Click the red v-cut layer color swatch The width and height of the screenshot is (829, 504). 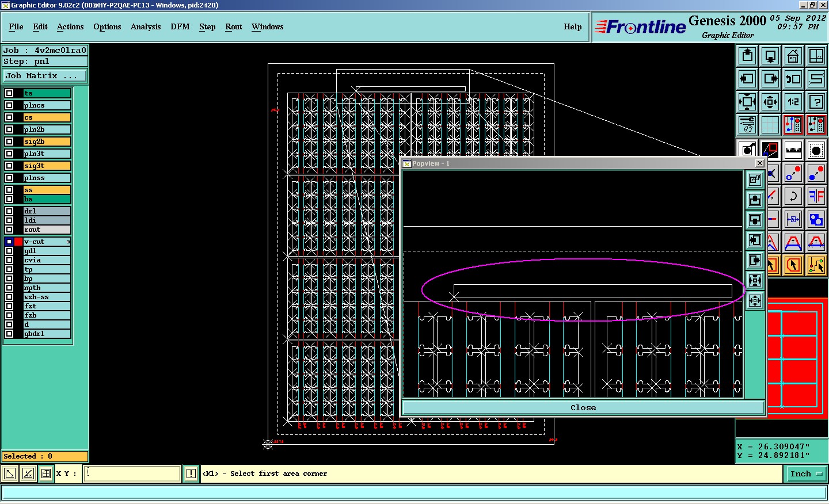(x=18, y=242)
